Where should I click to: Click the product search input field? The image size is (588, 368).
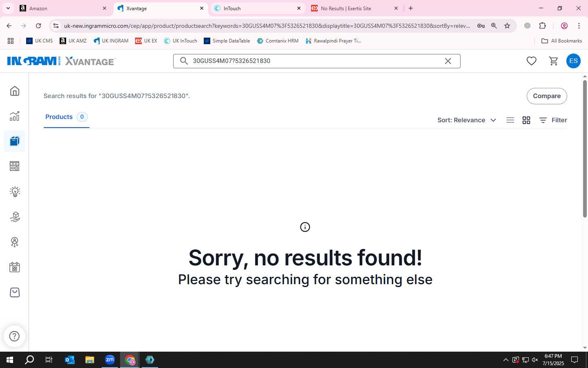pos(316,61)
